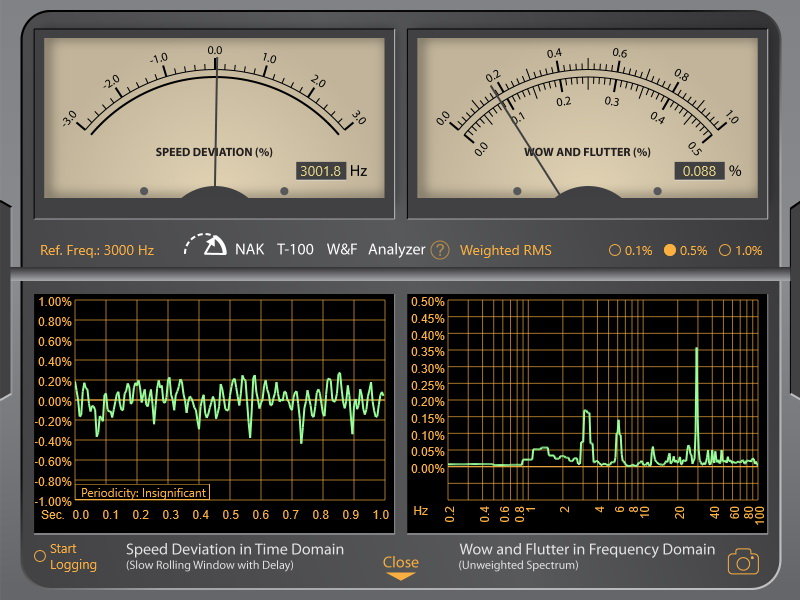Click the 0.088 % wow and flutter readout
The width and height of the screenshot is (800, 600).
tap(699, 171)
